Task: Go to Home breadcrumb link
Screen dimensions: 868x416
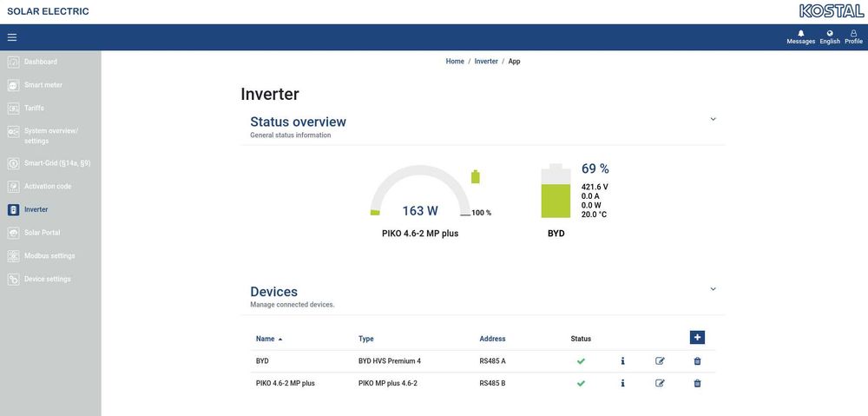Action: pos(455,62)
